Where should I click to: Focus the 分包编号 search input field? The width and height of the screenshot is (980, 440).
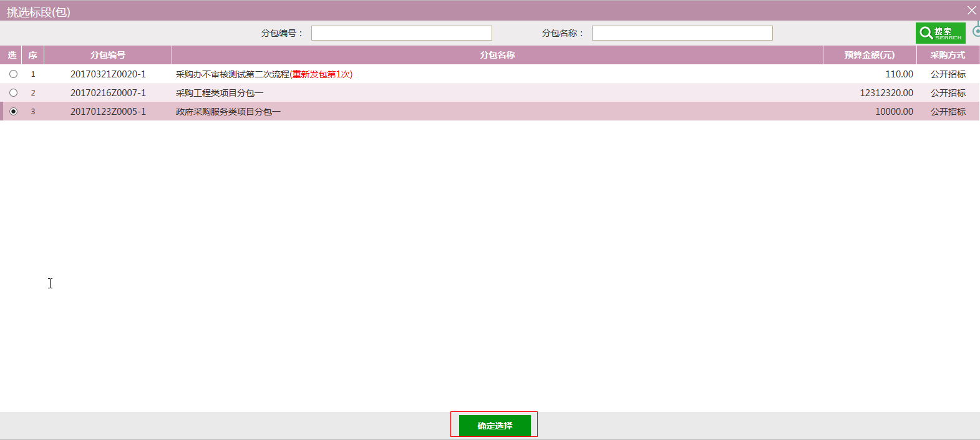pyautogui.click(x=401, y=33)
